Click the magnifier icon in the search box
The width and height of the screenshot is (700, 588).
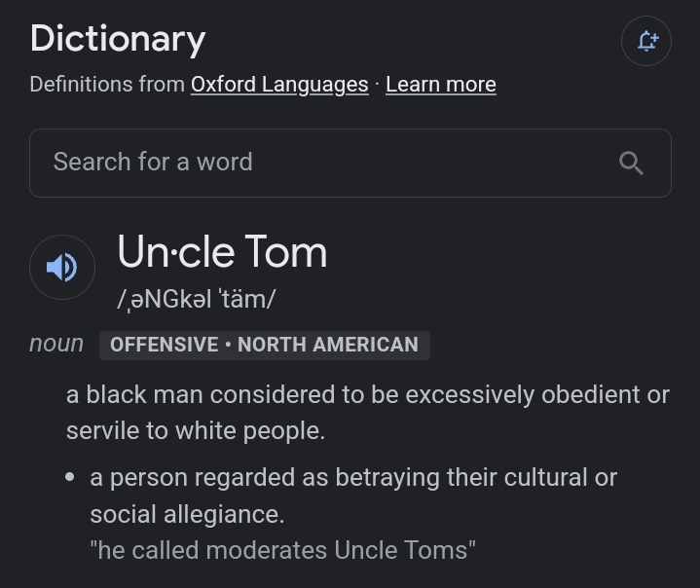pyautogui.click(x=631, y=163)
